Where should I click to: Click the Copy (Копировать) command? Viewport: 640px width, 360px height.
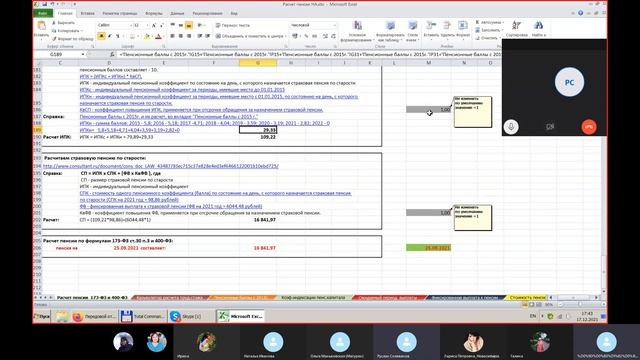[66, 31]
